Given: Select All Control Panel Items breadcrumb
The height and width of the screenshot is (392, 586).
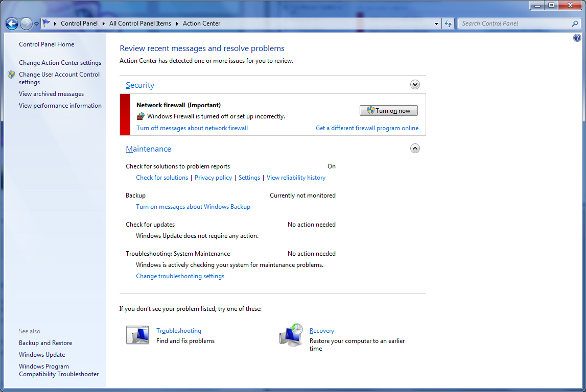Looking at the screenshot, I should click(x=140, y=23).
